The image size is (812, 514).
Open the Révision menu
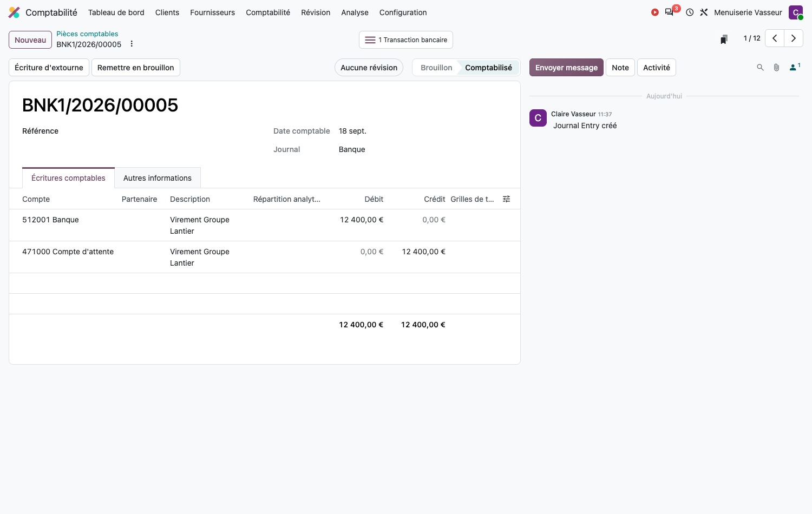pos(316,12)
